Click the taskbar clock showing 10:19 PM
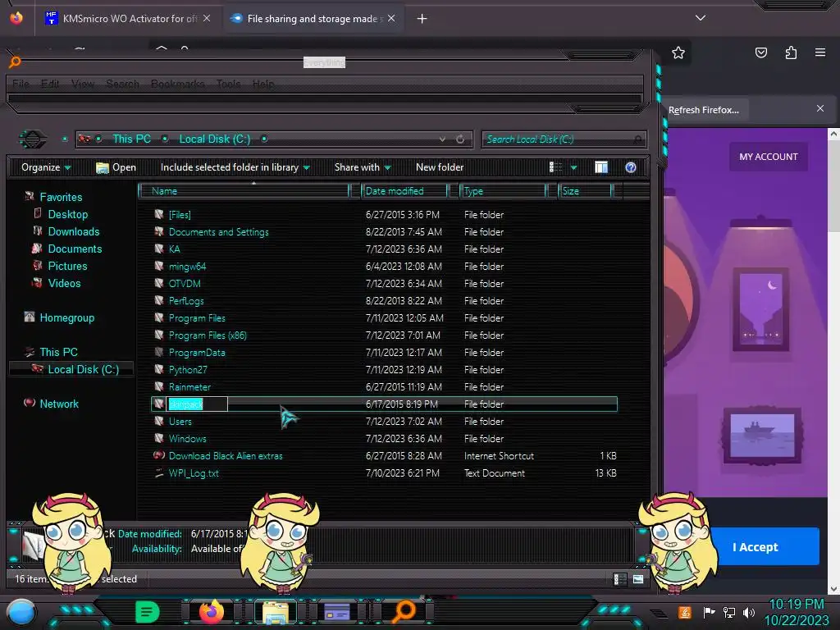 pyautogui.click(x=796, y=605)
